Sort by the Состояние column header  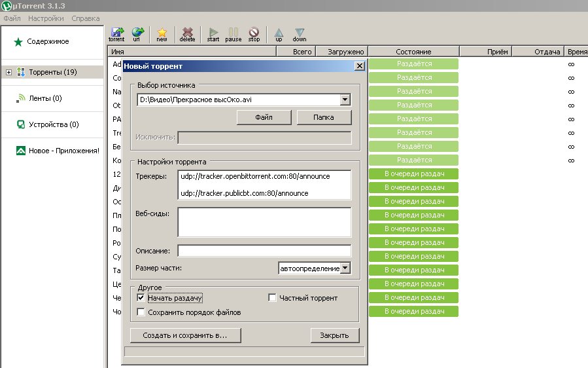413,52
